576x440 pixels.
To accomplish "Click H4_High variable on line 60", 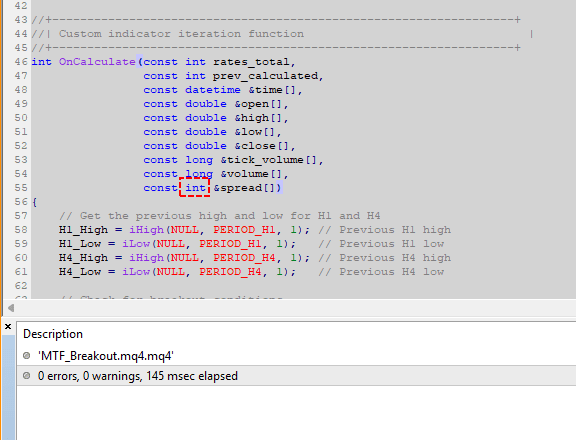I will (x=83, y=258).
